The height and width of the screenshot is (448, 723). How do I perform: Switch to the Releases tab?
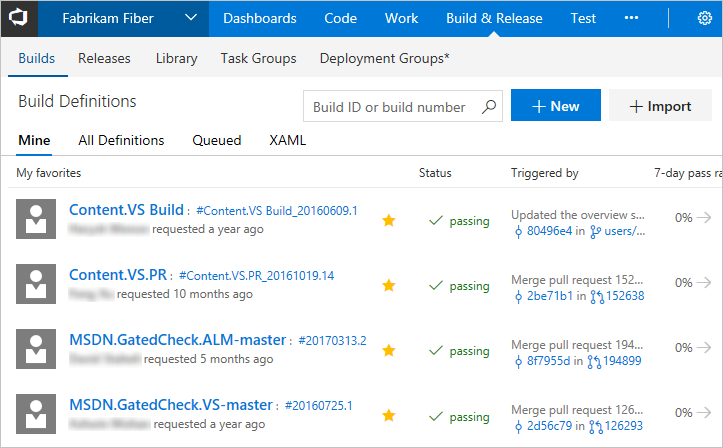pos(104,59)
